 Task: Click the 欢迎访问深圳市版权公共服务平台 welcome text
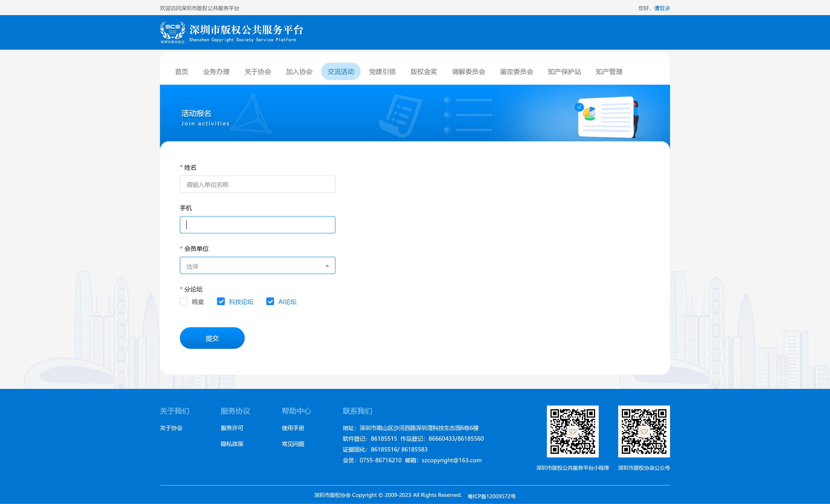(200, 8)
